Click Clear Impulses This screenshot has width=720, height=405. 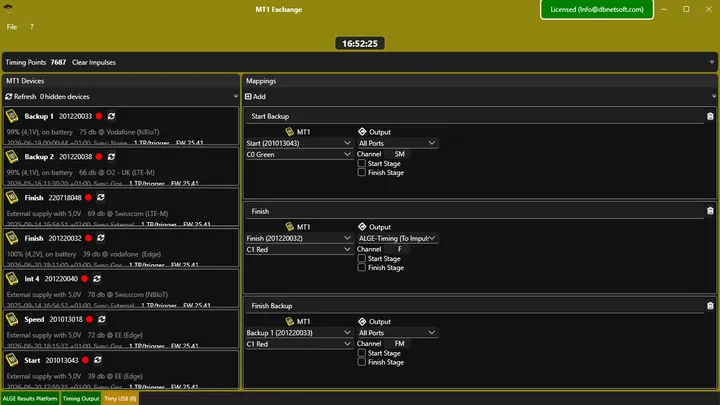click(x=94, y=62)
